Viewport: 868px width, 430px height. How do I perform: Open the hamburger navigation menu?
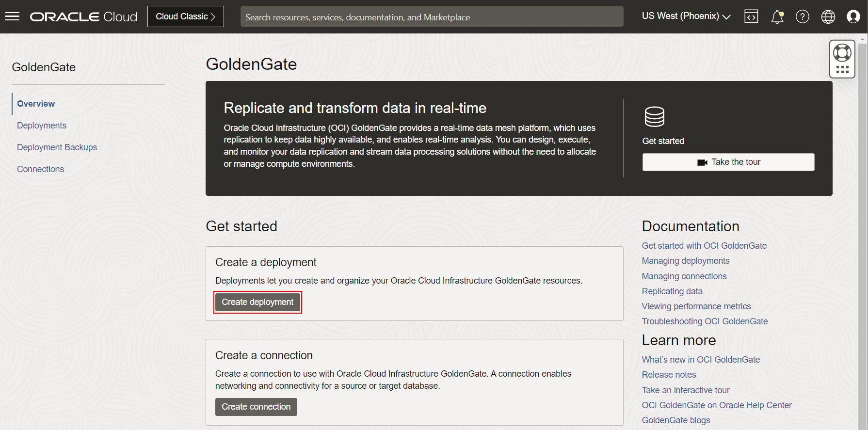point(12,16)
